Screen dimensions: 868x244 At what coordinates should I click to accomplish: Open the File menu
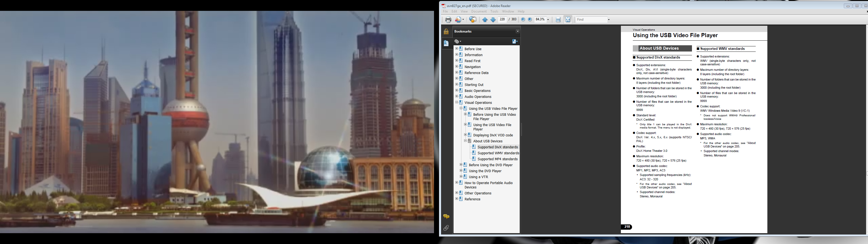click(x=445, y=11)
